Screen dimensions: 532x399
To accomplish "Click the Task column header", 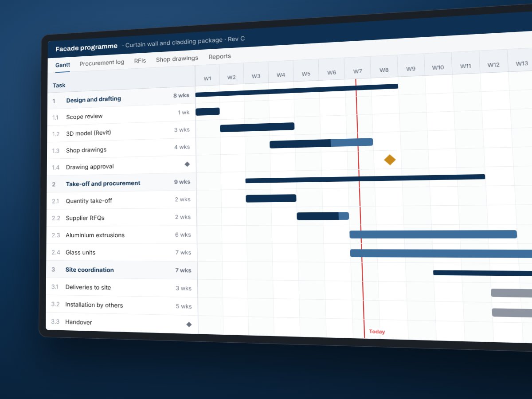I will 59,85.
